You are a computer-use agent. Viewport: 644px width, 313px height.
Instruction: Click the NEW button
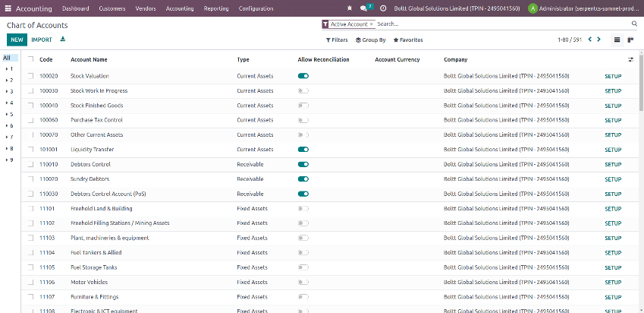(x=17, y=40)
